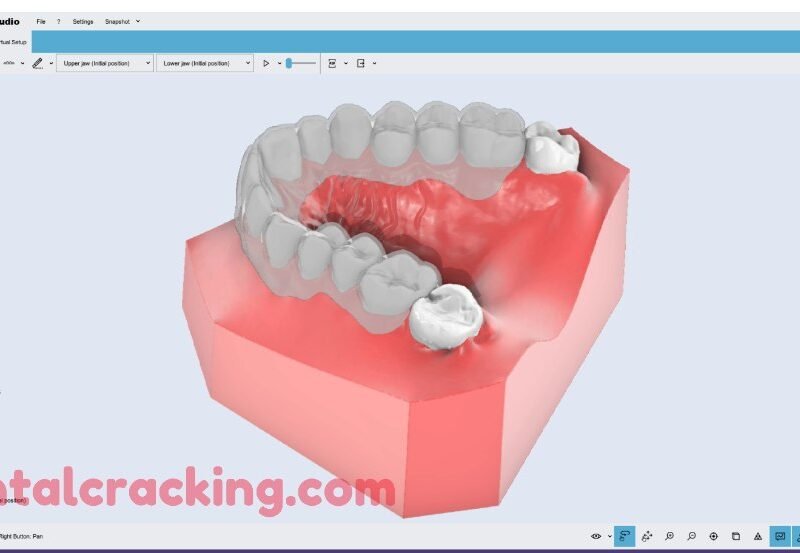This screenshot has height=553, width=800.
Task: Expand the ZIP export options arrow
Action: (x=346, y=63)
